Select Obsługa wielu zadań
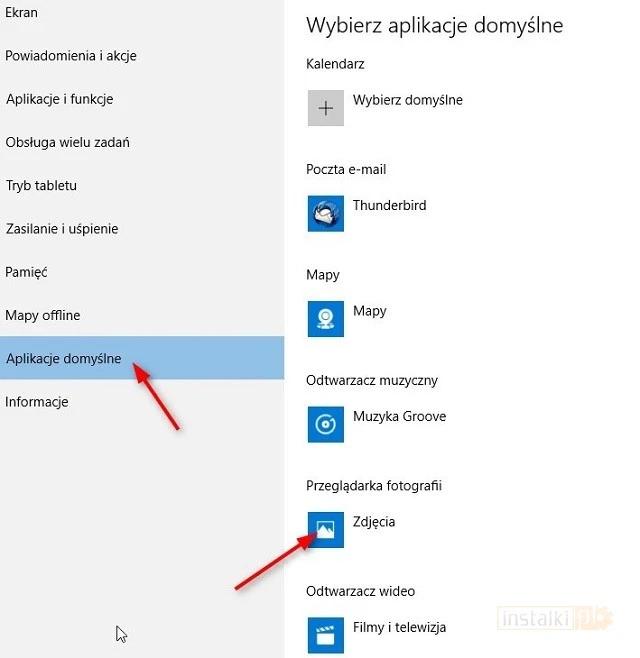This screenshot has width=640, height=658. pyautogui.click(x=68, y=142)
